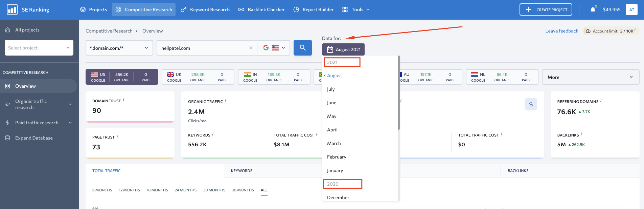Open the More regions dropdown

tap(591, 77)
